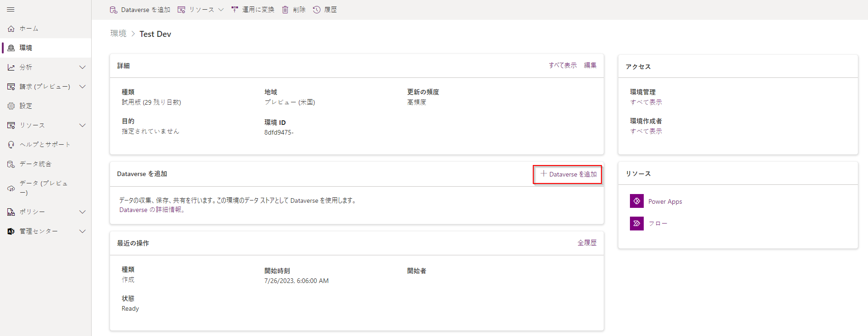This screenshot has width=868, height=336.
Task: Click the リソース icon in the sidebar
Action: click(11, 125)
